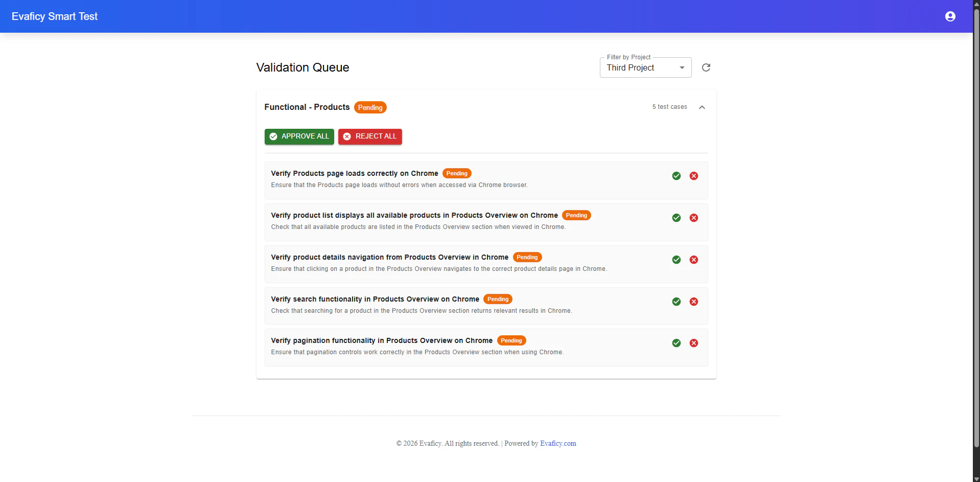Refresh the validation queue
Screen dimensions: 980x482
pos(706,67)
